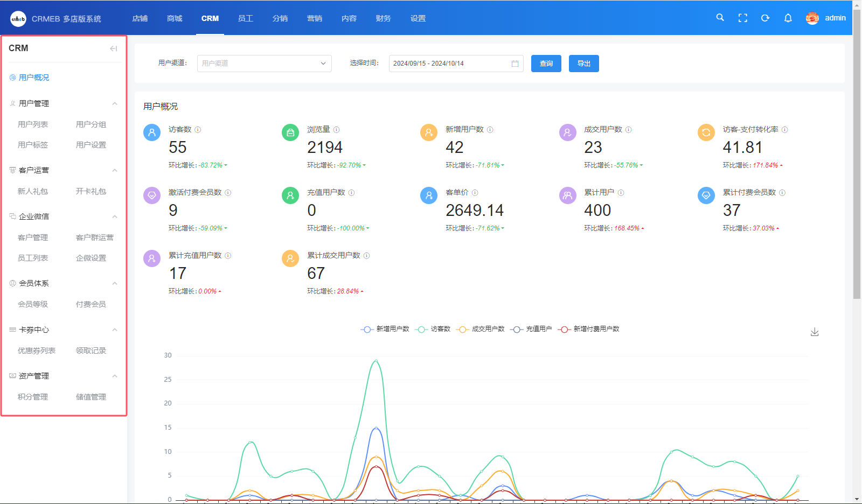This screenshot has height=504, width=862.
Task: Open the 店铺 top menu
Action: coord(140,18)
